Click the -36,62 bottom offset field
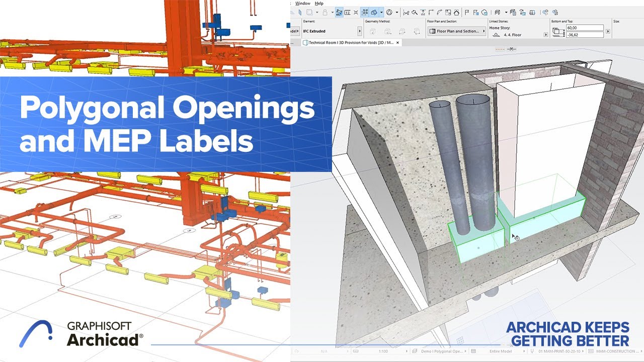 click(585, 35)
